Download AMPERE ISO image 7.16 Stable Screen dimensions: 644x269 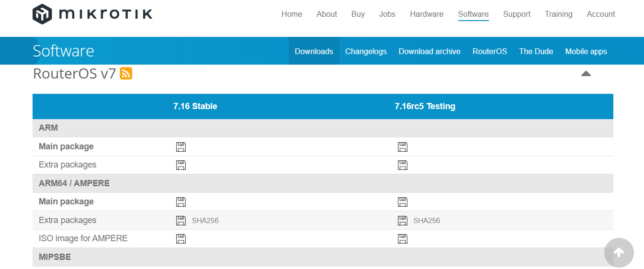(181, 239)
